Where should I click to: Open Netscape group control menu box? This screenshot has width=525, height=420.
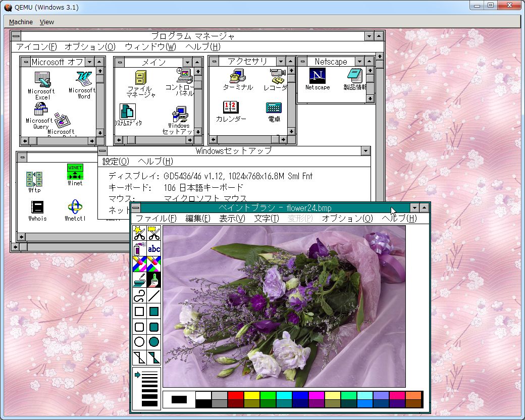pyautogui.click(x=302, y=61)
